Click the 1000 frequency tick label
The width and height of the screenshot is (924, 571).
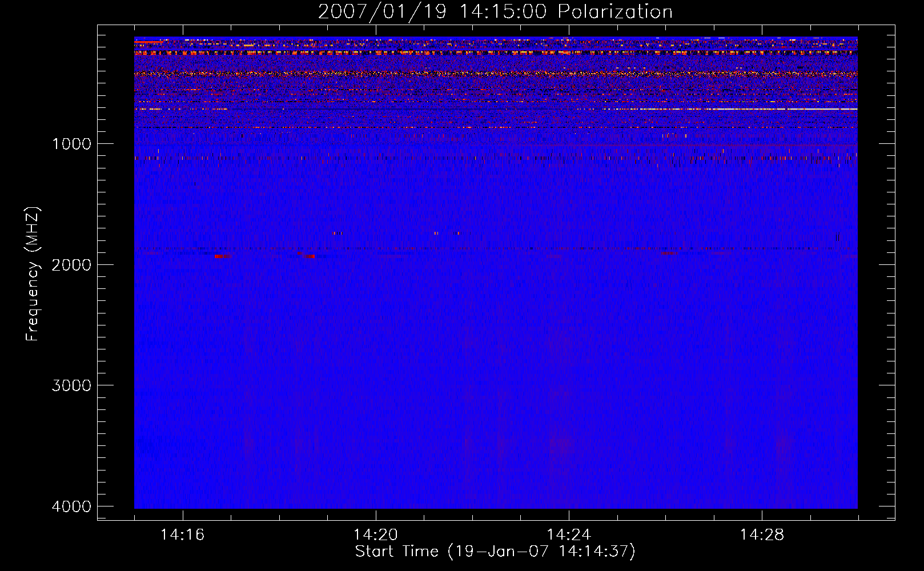click(71, 143)
